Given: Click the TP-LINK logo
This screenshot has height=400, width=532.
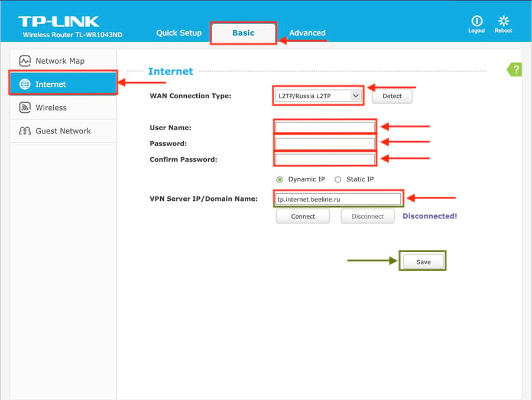Looking at the screenshot, I should click(59, 21).
